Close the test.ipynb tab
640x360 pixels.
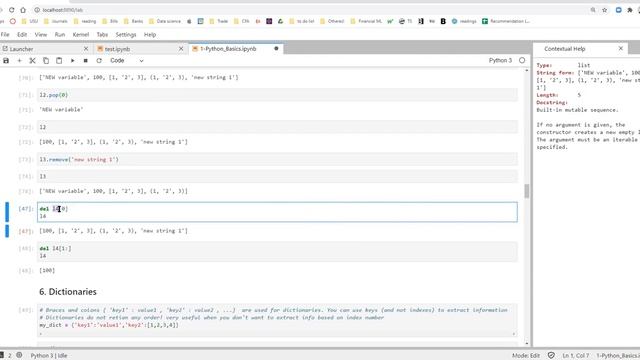(181, 49)
